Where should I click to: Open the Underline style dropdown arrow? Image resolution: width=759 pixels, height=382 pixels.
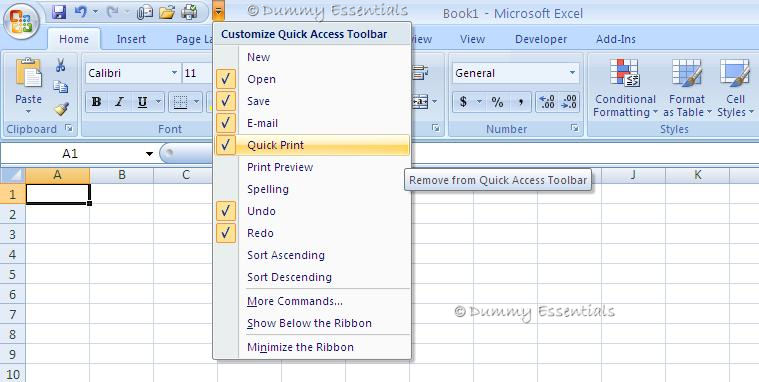click(x=158, y=102)
